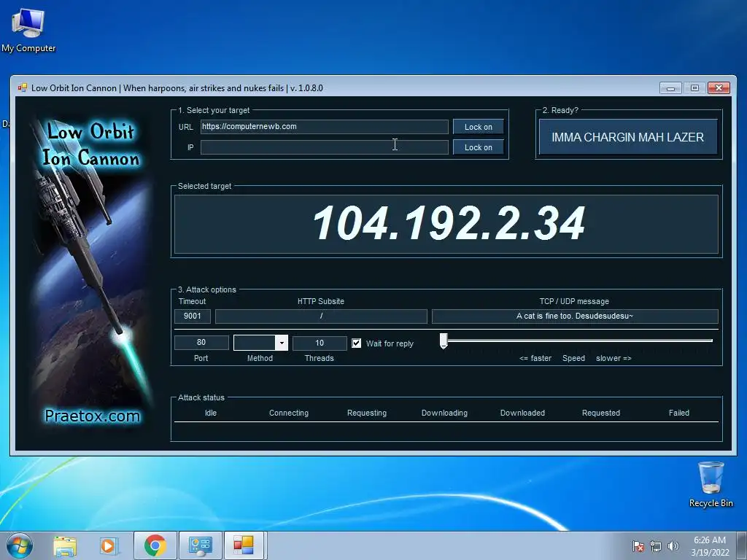The width and height of the screenshot is (747, 560).
Task: Open the Control Panel taskbar icon
Action: pyautogui.click(x=200, y=545)
